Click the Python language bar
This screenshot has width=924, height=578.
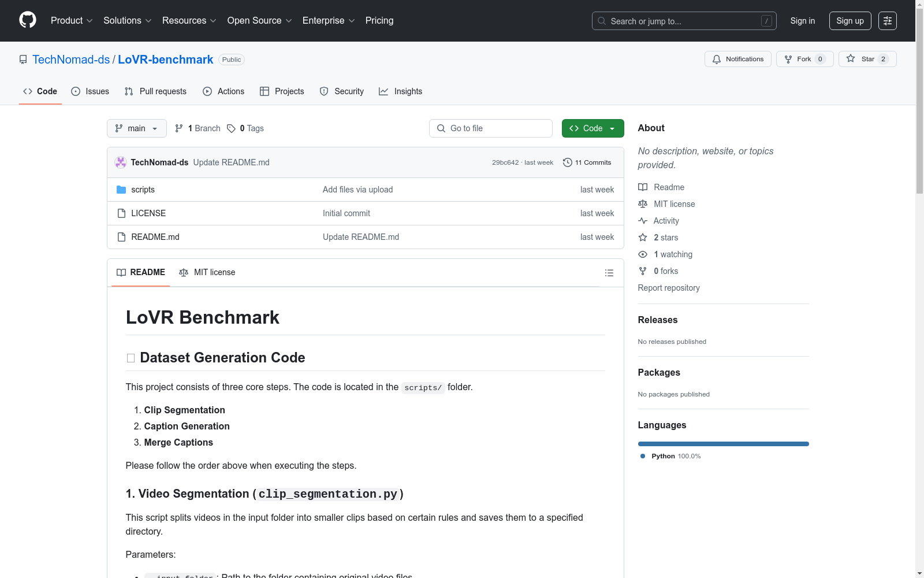[x=724, y=444]
